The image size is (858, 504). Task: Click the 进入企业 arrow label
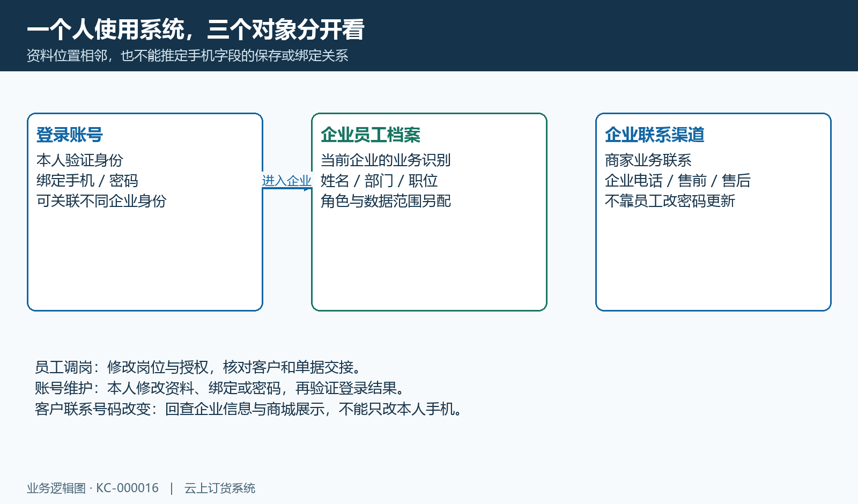point(287,181)
